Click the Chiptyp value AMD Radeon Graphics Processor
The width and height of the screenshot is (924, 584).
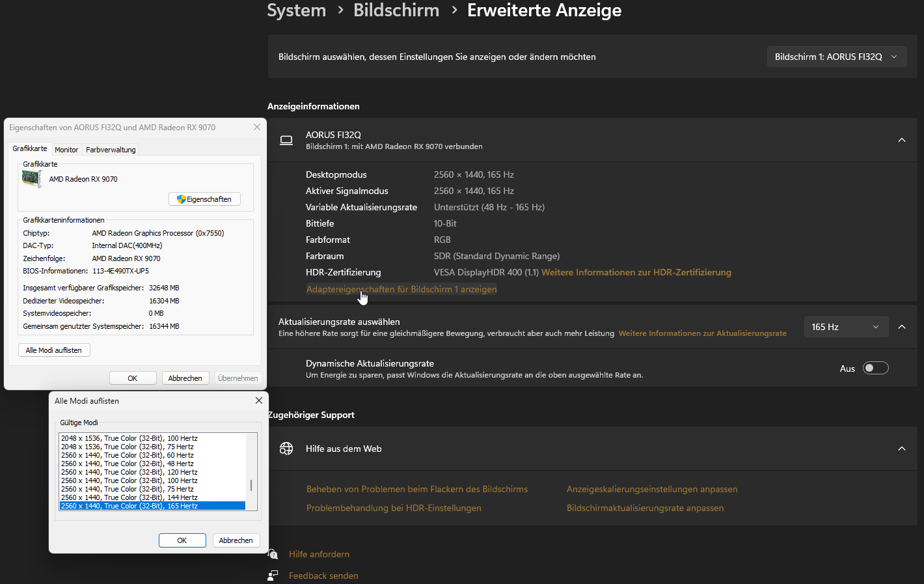click(158, 233)
